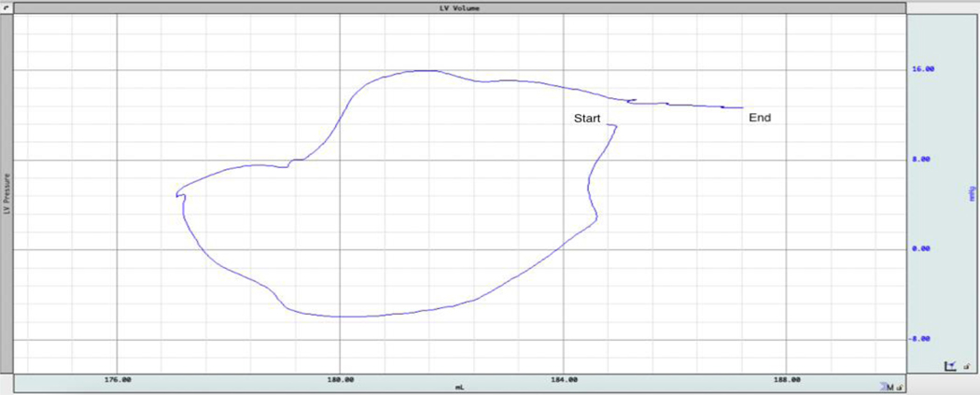Click the 176.00 volume axis value
Image resolution: width=980 pixels, height=395 pixels.
click(x=119, y=379)
